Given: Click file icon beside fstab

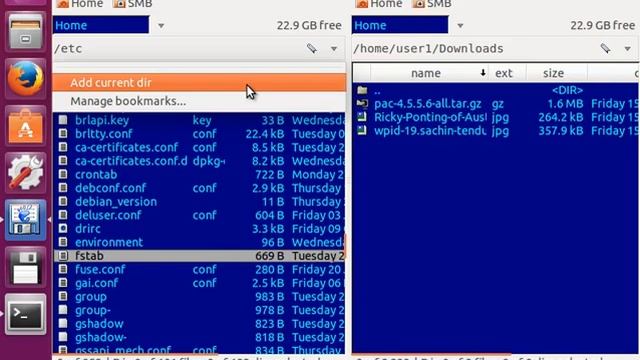Looking at the screenshot, I should (63, 256).
